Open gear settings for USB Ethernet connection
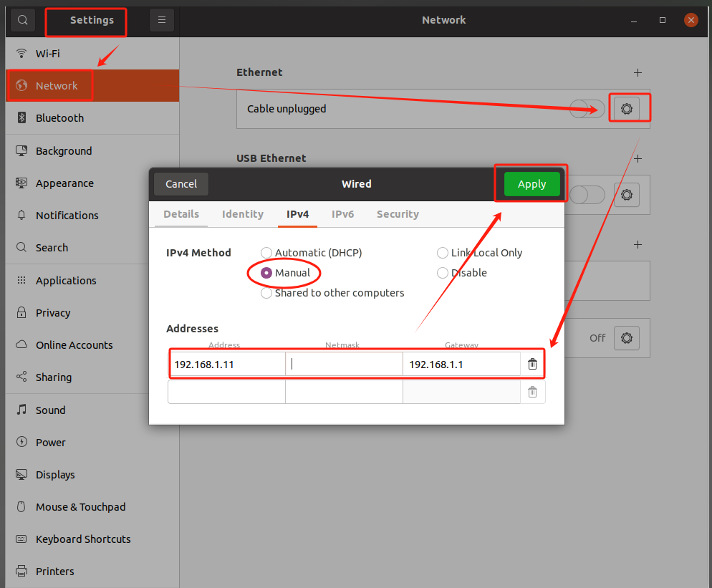Image resolution: width=712 pixels, height=588 pixels. [x=627, y=195]
